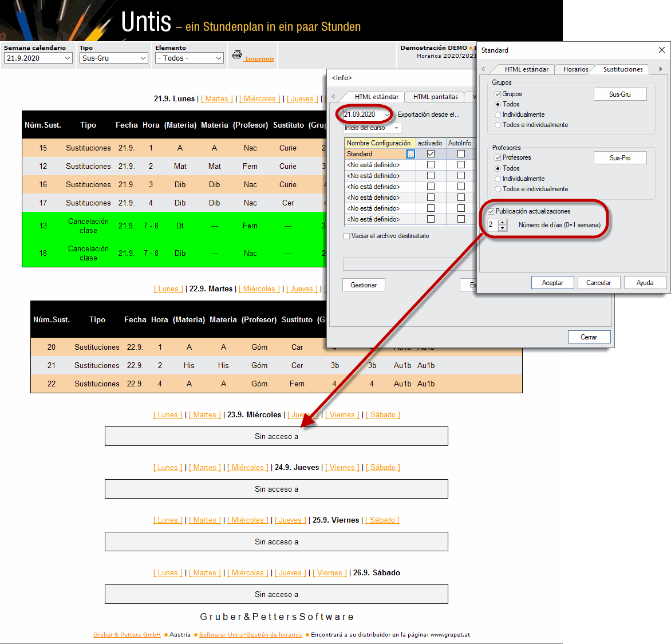Screen dimensions: 671x644
Task: Click the Sus-Pro button
Action: (x=620, y=158)
